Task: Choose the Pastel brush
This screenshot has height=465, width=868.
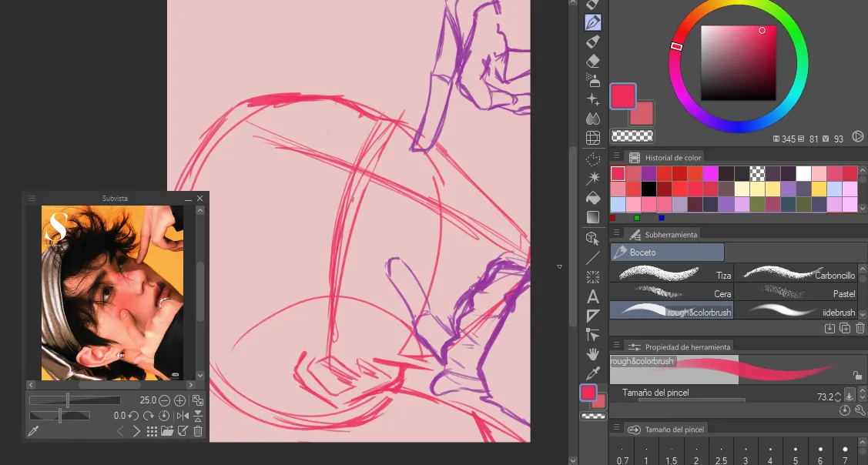Action: point(795,293)
